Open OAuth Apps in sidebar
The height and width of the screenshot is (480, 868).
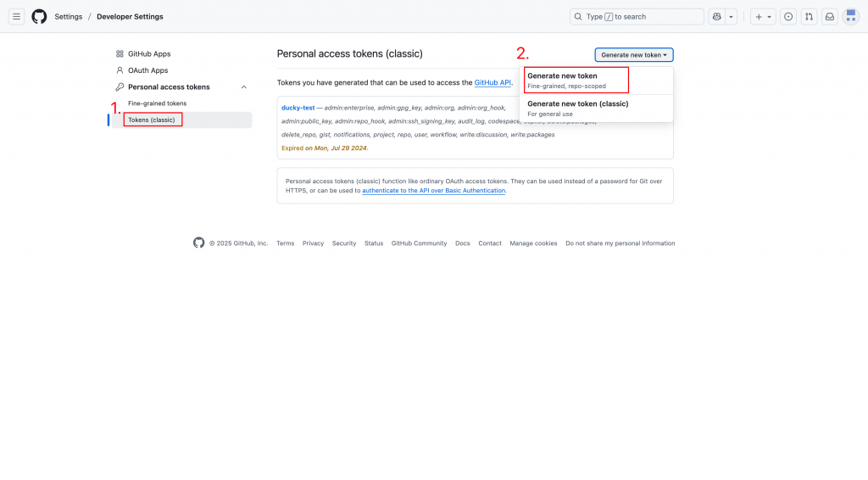(x=147, y=70)
